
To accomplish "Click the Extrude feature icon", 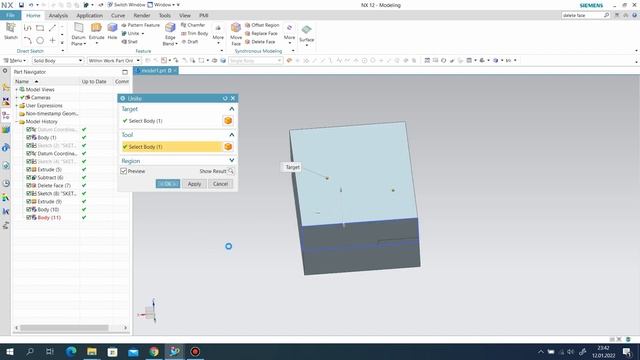I will [x=96, y=28].
